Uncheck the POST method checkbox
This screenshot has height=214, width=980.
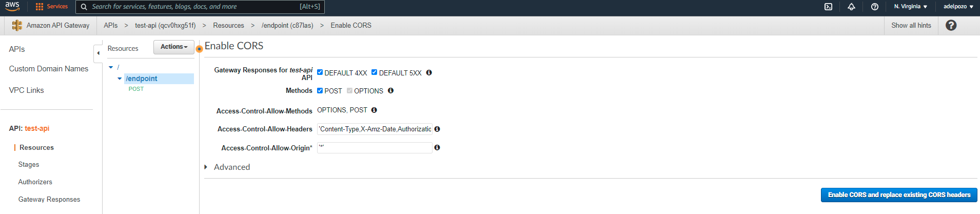(320, 90)
